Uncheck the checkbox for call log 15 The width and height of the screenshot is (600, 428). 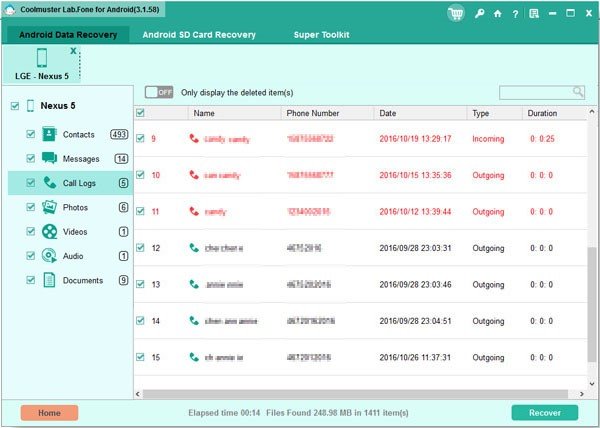(140, 357)
